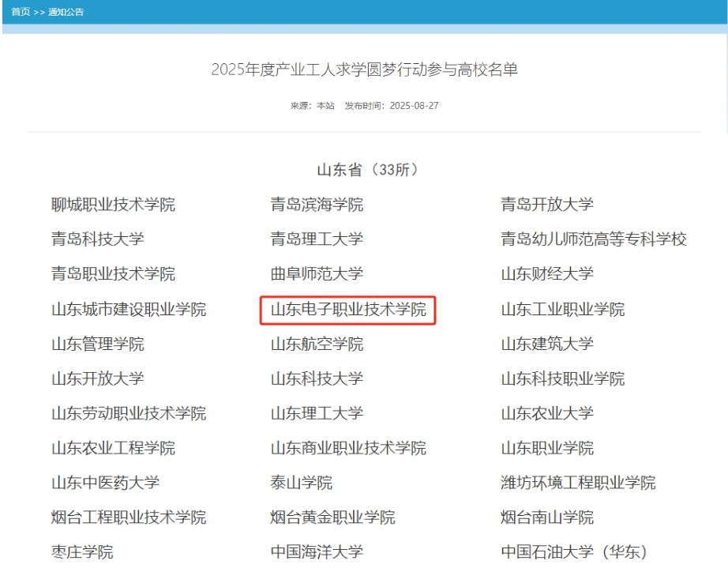Open 青岛滨海学院 from the list
The width and height of the screenshot is (728, 587).
[317, 205]
